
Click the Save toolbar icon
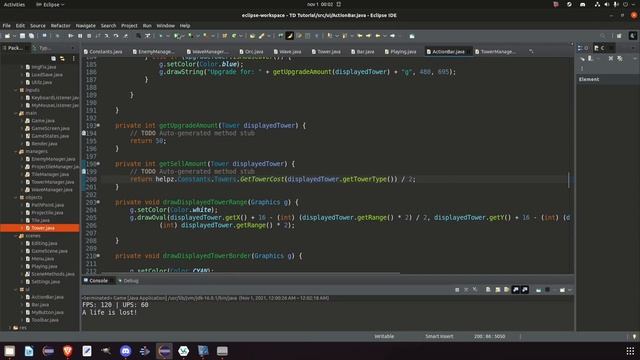click(22, 36)
